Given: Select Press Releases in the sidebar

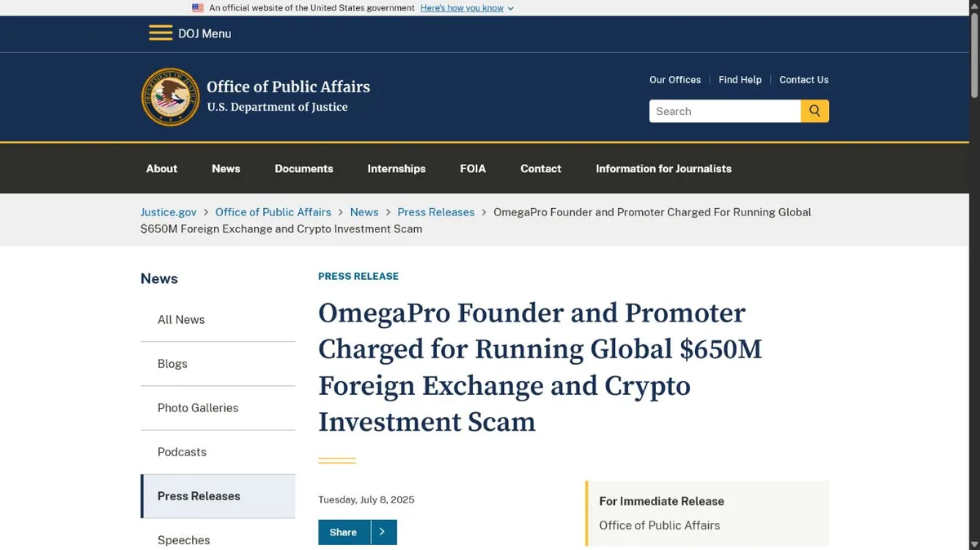Looking at the screenshot, I should click(x=218, y=496).
